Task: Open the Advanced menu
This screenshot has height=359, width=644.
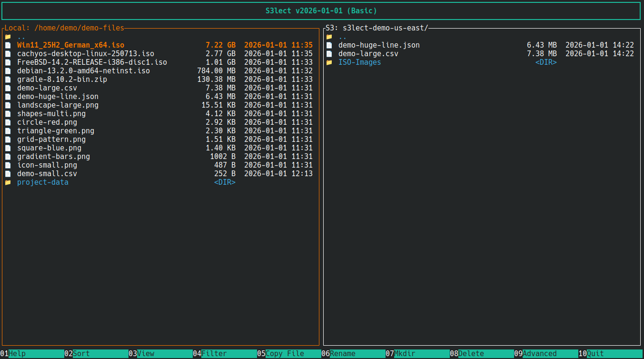Action: pos(538,353)
